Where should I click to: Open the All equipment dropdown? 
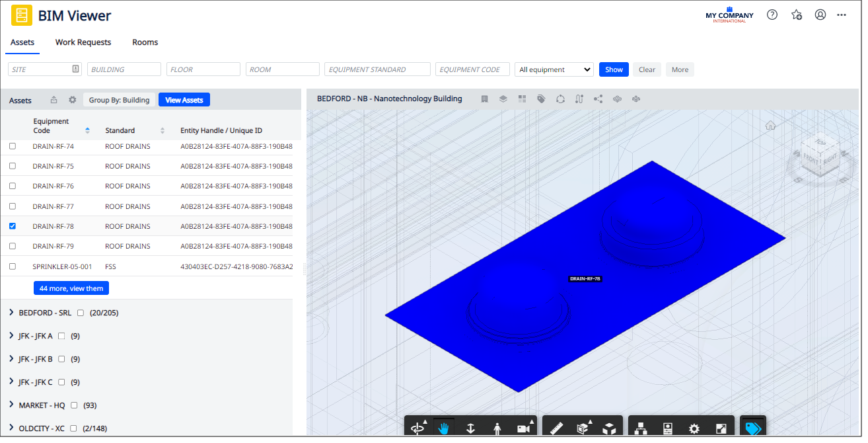click(554, 69)
